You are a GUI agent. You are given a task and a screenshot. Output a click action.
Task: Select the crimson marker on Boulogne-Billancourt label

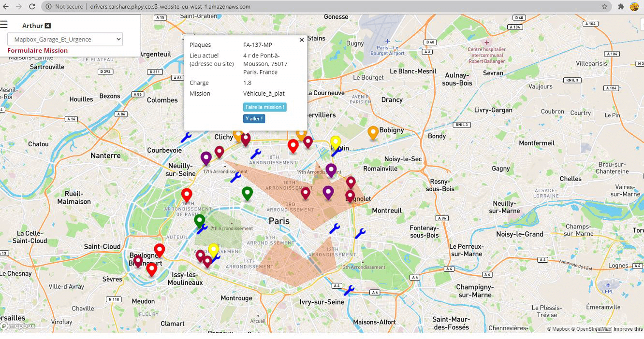138,262
